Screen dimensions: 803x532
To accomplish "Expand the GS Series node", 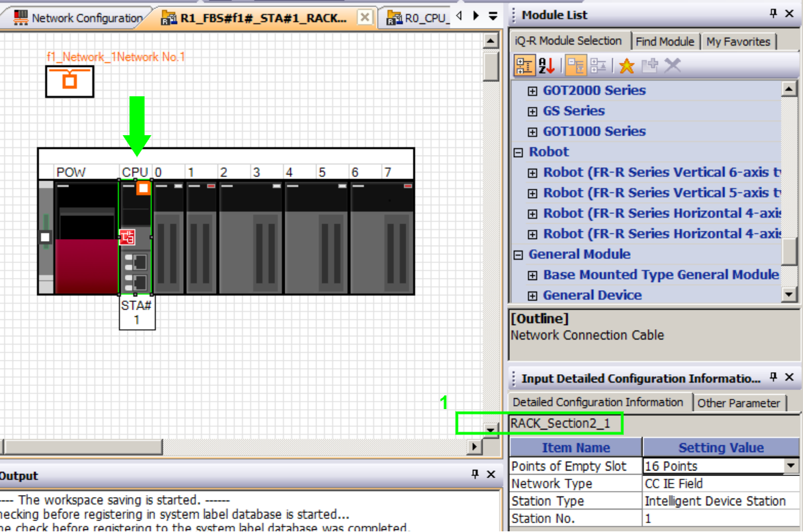I will (532, 111).
